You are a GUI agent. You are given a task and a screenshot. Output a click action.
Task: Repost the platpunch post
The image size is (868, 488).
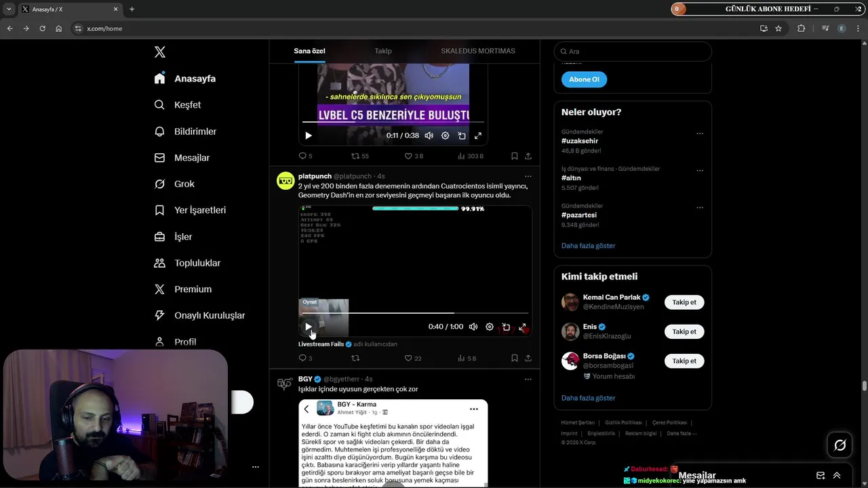click(x=355, y=358)
